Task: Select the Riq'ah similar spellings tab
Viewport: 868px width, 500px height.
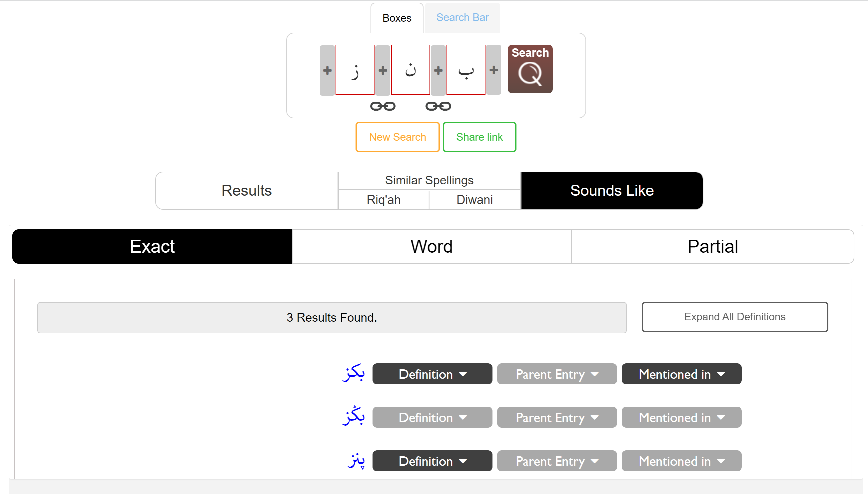Action: [x=383, y=200]
